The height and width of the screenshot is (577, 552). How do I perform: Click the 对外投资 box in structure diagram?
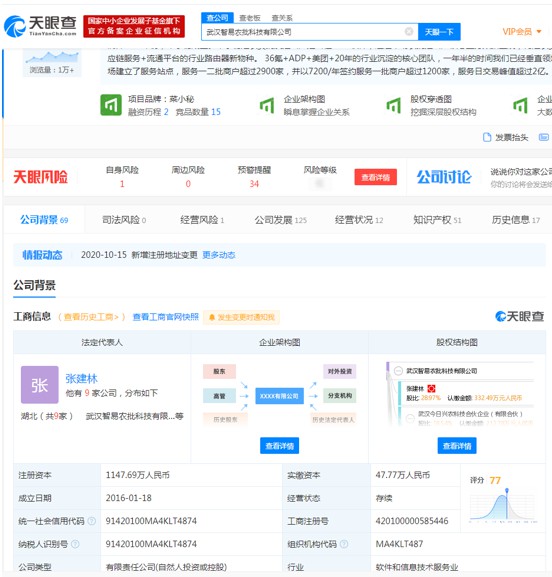[340, 371]
